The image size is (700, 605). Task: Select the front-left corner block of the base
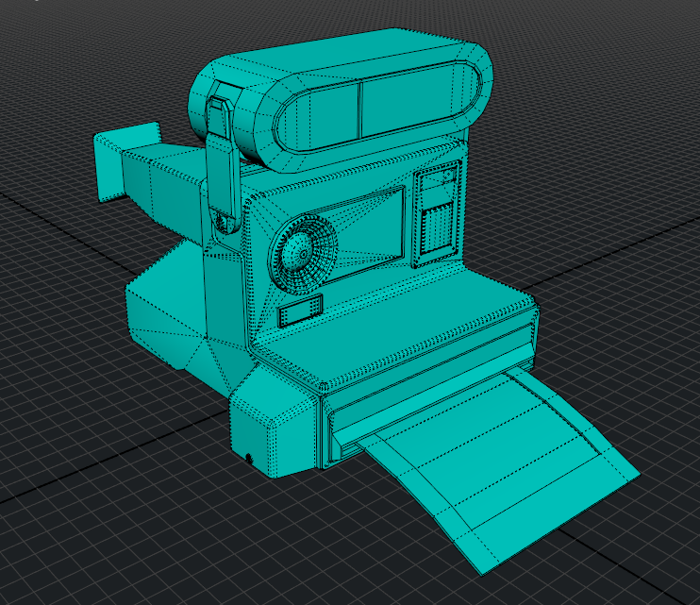point(273,424)
